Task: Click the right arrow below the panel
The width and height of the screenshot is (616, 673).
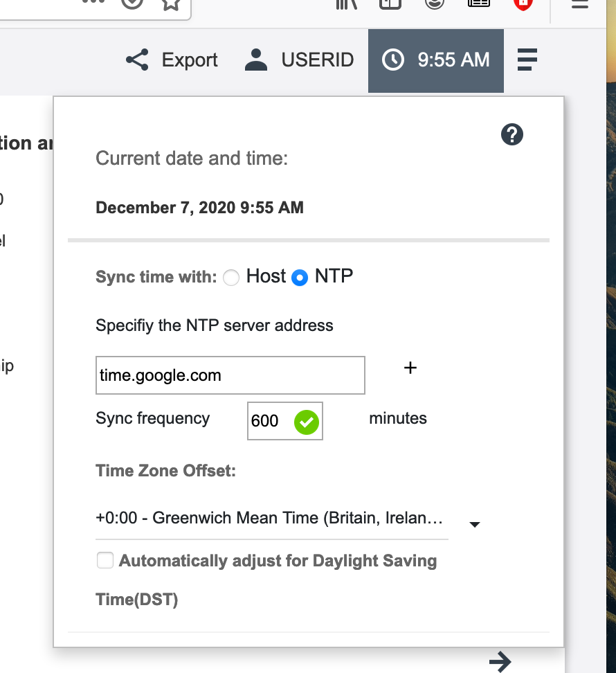Action: (499, 661)
